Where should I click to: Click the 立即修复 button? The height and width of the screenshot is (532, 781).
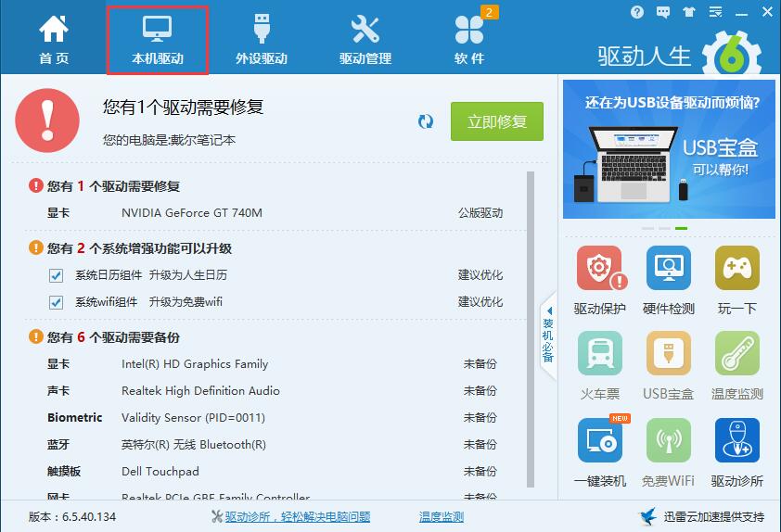click(x=496, y=121)
